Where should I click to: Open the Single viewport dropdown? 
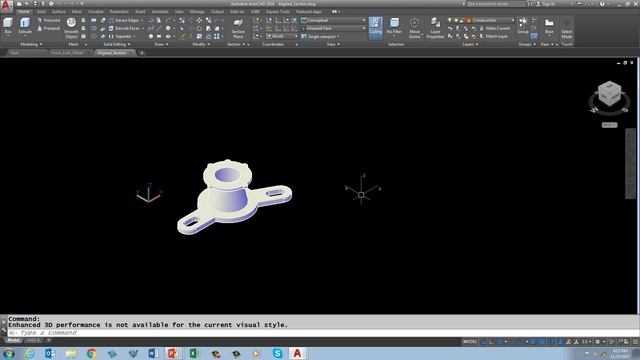point(321,36)
